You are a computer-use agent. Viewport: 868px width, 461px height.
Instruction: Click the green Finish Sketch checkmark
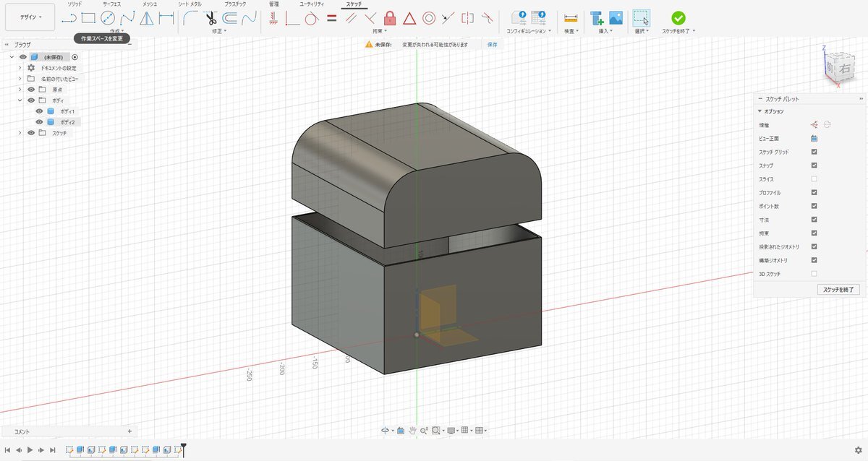tap(678, 18)
